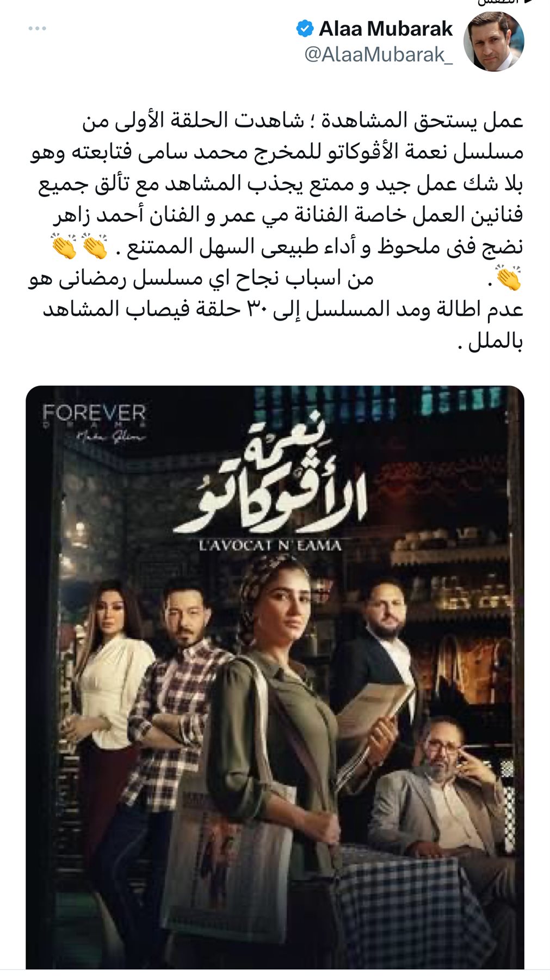
Task: Click the partially visible arrow at top right
Action: (527, 2)
